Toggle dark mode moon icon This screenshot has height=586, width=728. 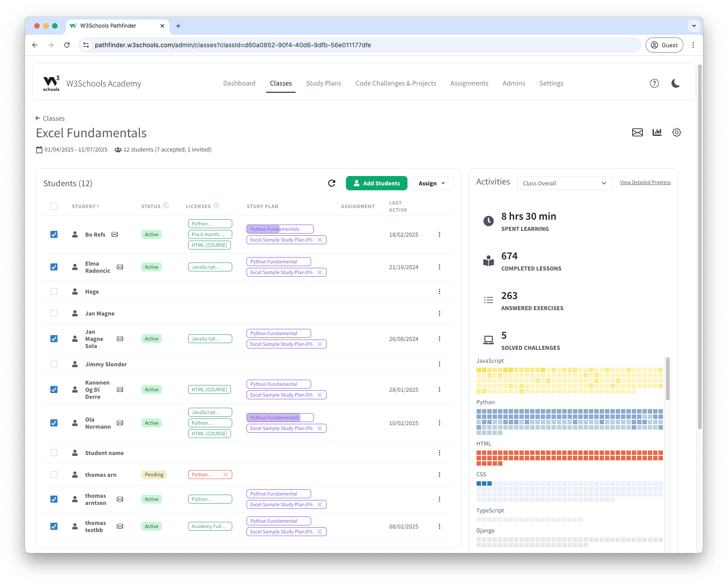(x=675, y=83)
